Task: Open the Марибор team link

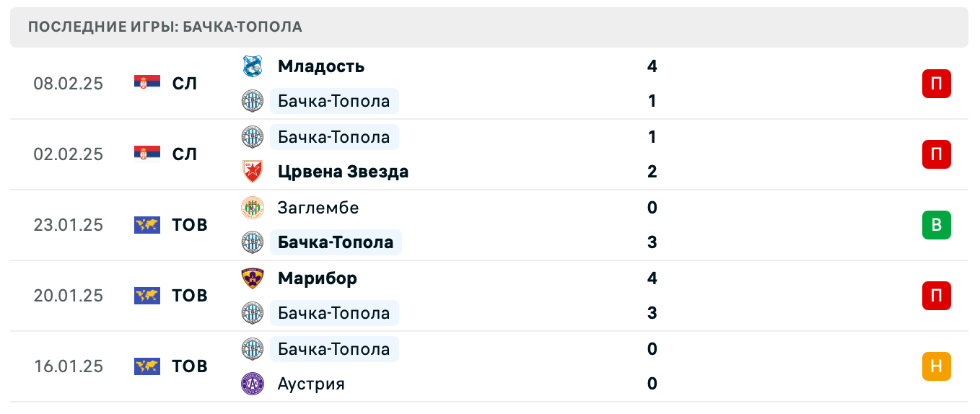Action: coord(317,278)
